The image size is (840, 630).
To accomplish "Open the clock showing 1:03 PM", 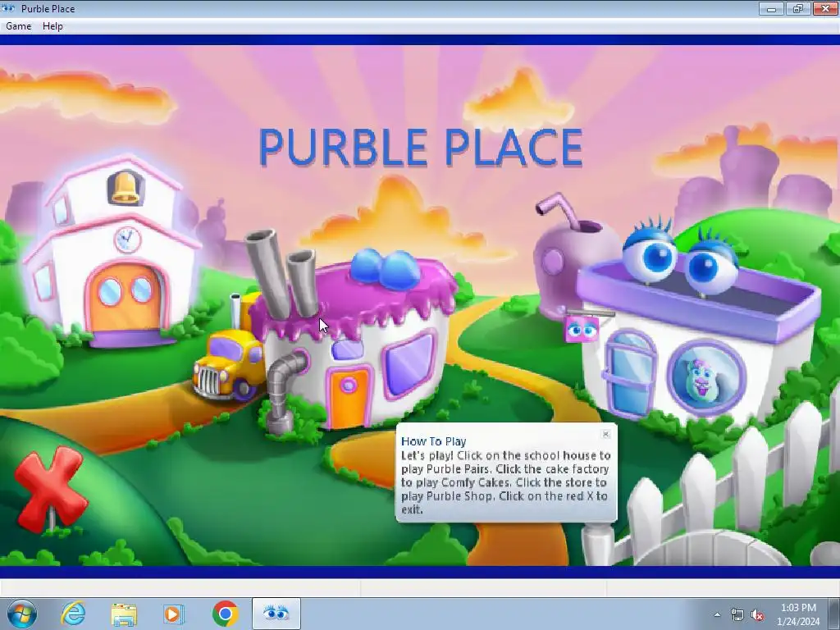I will (x=798, y=614).
